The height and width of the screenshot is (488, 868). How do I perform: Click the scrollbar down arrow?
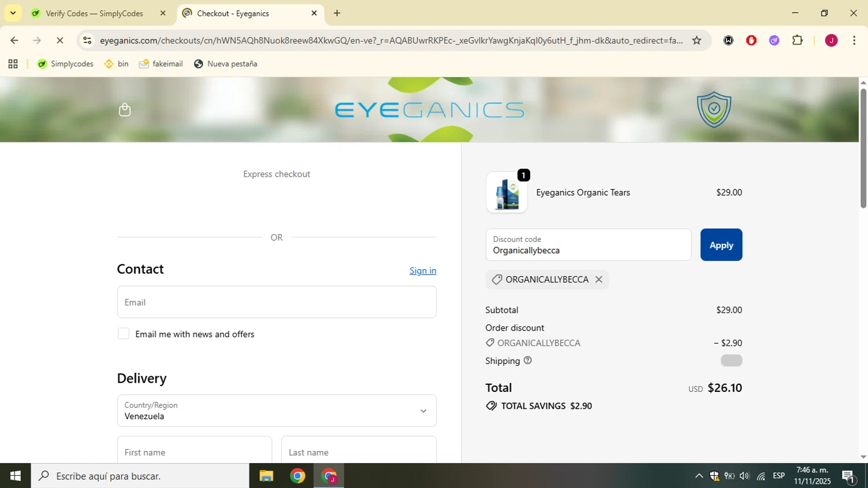(863, 457)
